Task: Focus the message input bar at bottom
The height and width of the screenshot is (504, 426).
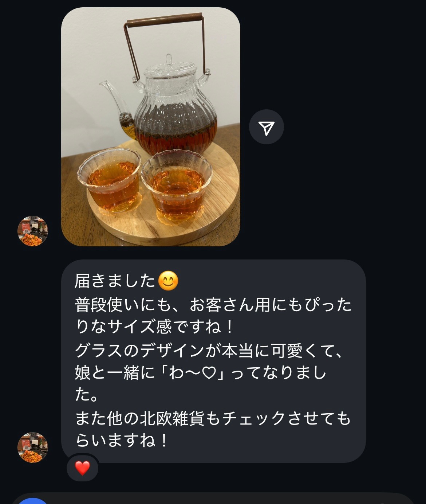Action: click(x=213, y=499)
